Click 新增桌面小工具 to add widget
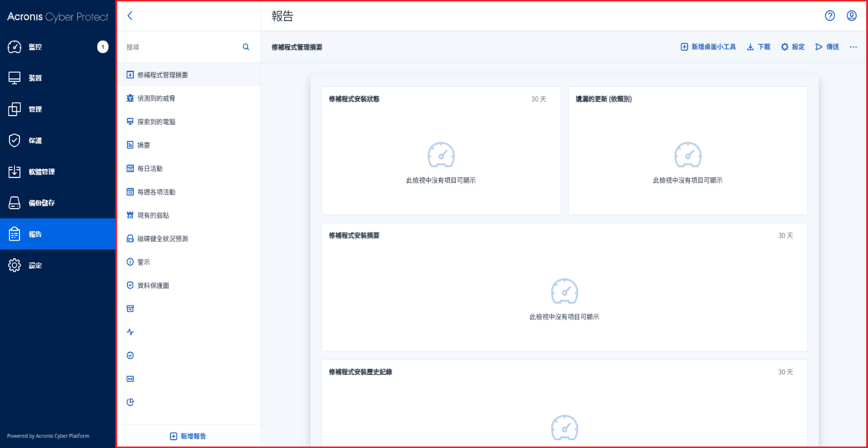This screenshot has height=448, width=868. (x=708, y=47)
